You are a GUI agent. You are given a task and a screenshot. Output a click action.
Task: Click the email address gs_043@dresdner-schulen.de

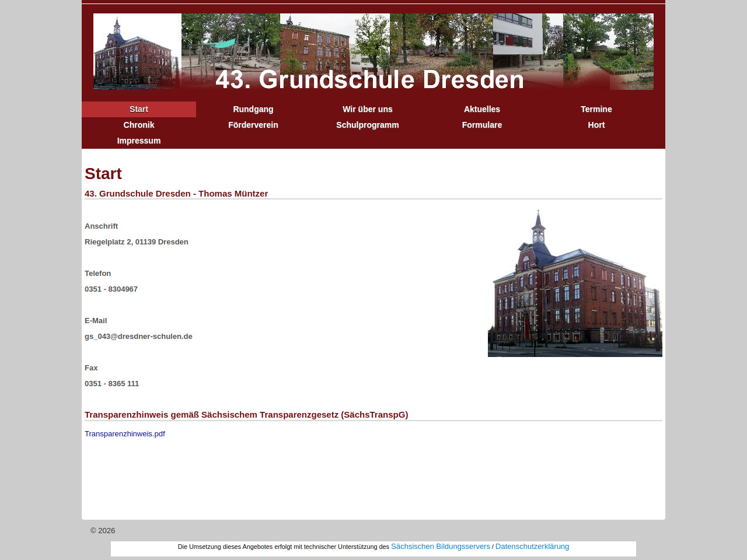[138, 337]
